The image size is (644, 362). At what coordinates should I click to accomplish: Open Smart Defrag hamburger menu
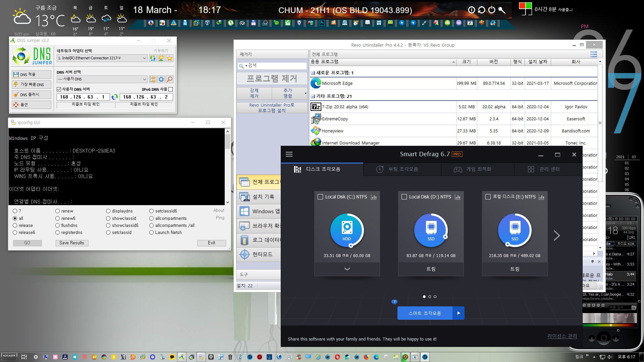coord(289,154)
